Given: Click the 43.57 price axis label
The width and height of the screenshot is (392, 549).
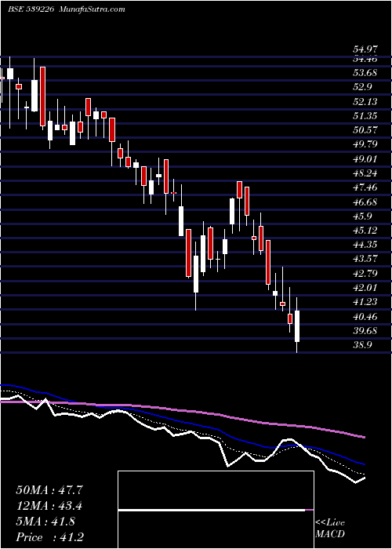Looking at the screenshot, I should 365,259.
